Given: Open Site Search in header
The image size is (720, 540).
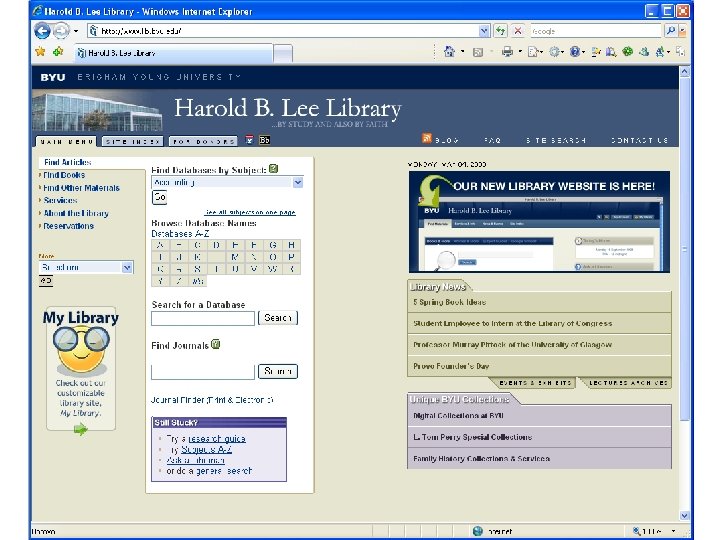Looking at the screenshot, I should [556, 141].
